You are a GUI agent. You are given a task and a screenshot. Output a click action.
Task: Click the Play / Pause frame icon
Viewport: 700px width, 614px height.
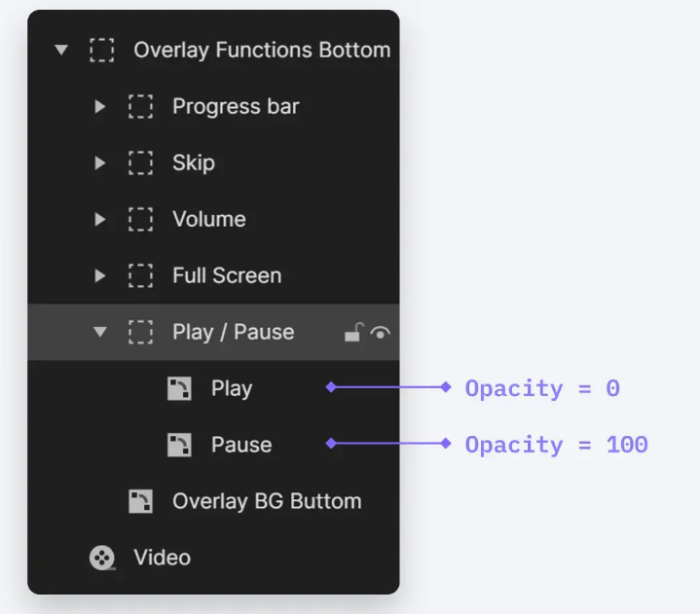pos(140,332)
